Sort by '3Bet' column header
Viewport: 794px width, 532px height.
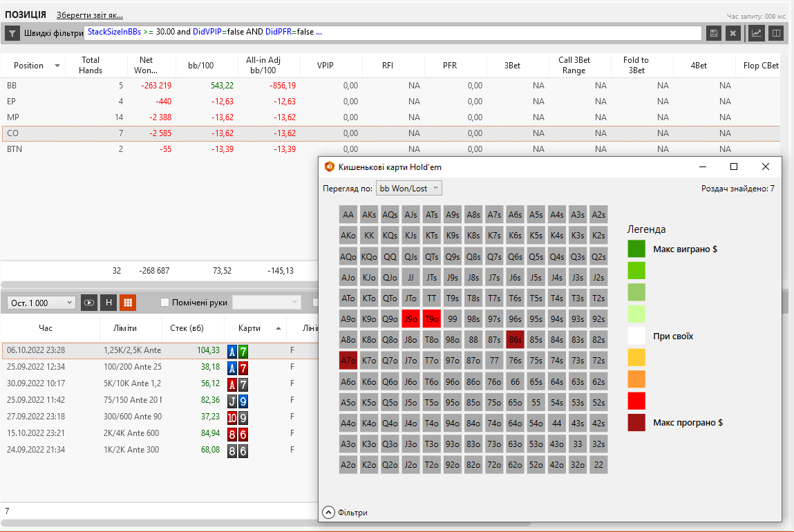[512, 66]
